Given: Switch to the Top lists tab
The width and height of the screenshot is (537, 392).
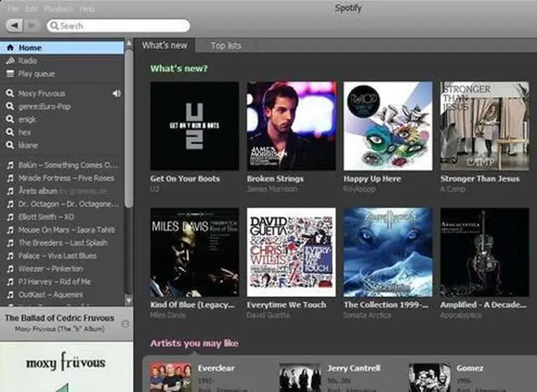Looking at the screenshot, I should [226, 45].
